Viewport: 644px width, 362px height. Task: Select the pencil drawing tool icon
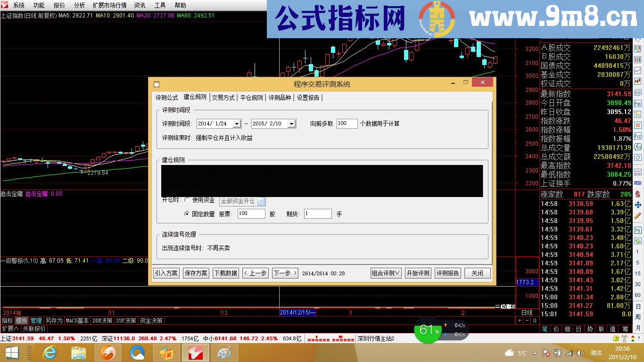pyautogui.click(x=638, y=216)
